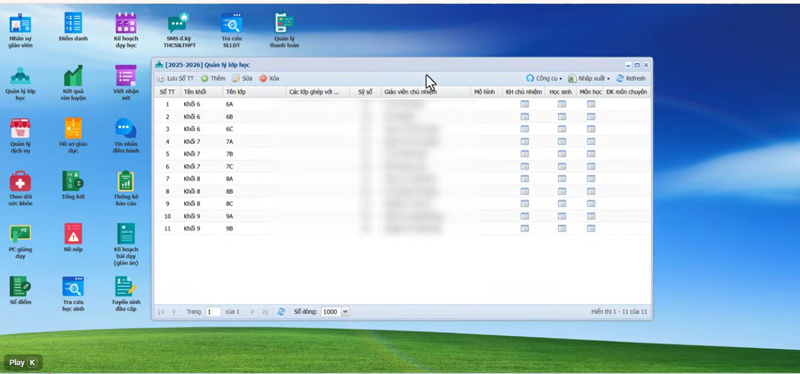This screenshot has width=800, height=374.
Task: Click the Sửa (edit) toolbar button
Action: click(x=242, y=79)
